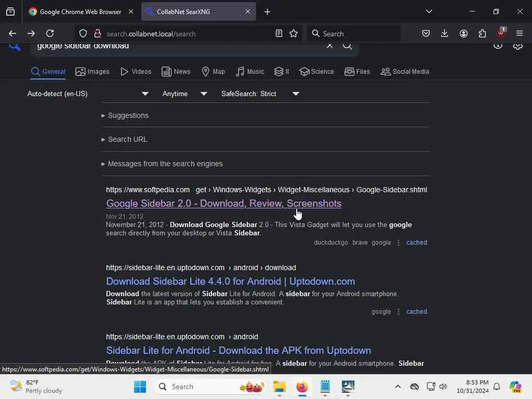Select the News search category
Image resolution: width=532 pixels, height=399 pixels.
(176, 72)
